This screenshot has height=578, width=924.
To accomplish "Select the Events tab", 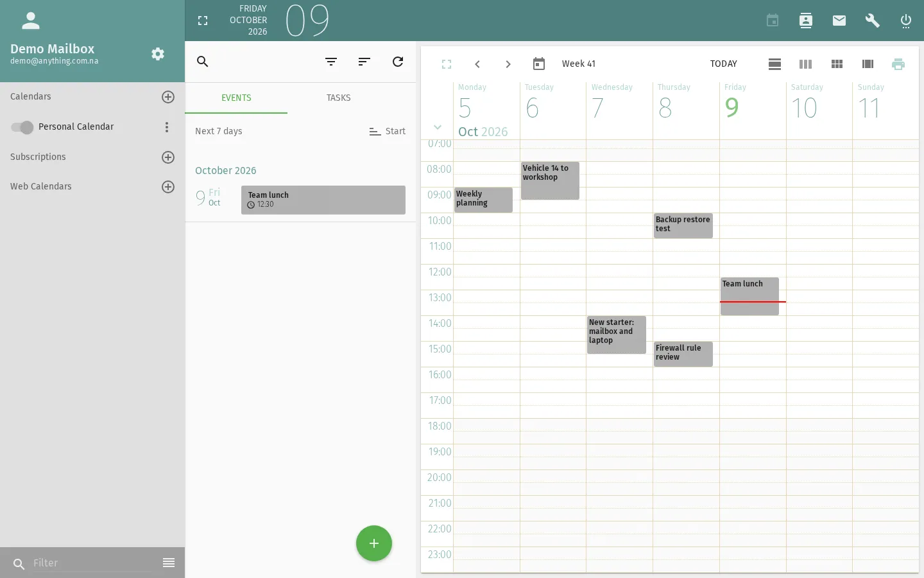I will [x=236, y=98].
